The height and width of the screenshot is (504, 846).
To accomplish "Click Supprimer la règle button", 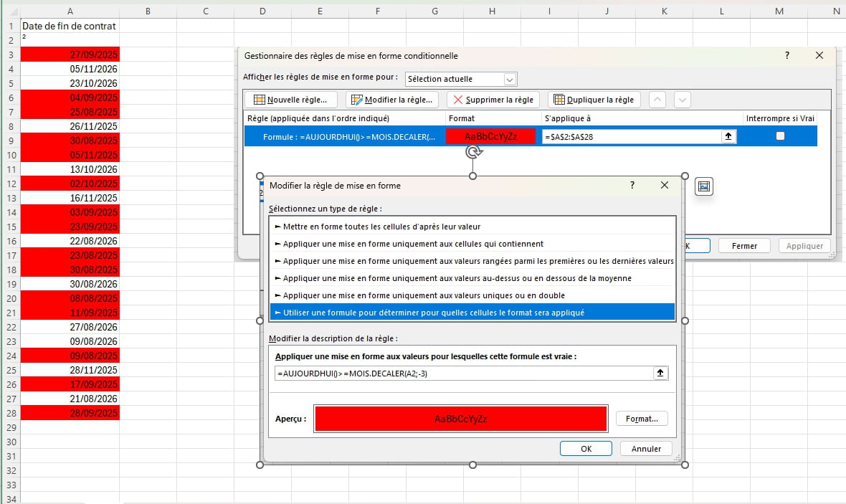I will point(493,100).
